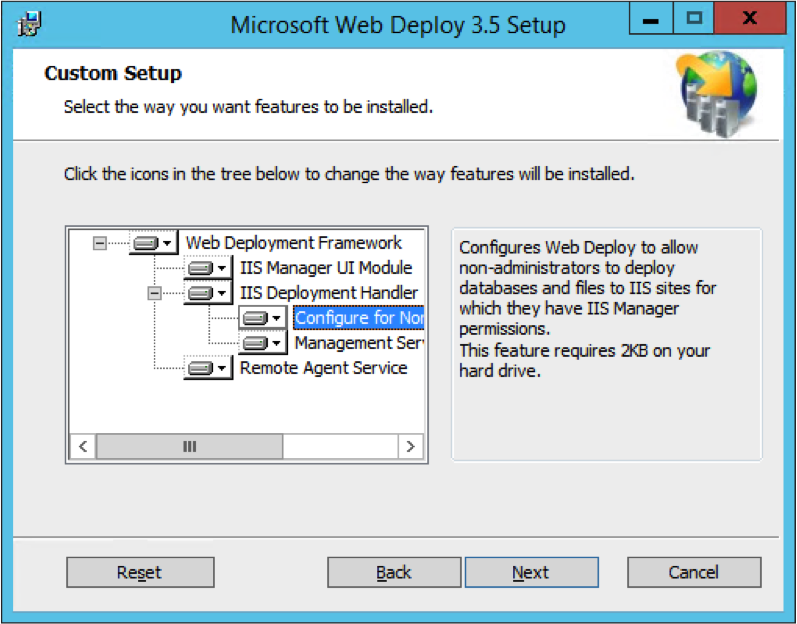Close the setup window
The width and height of the screenshot is (797, 624).
750,19
